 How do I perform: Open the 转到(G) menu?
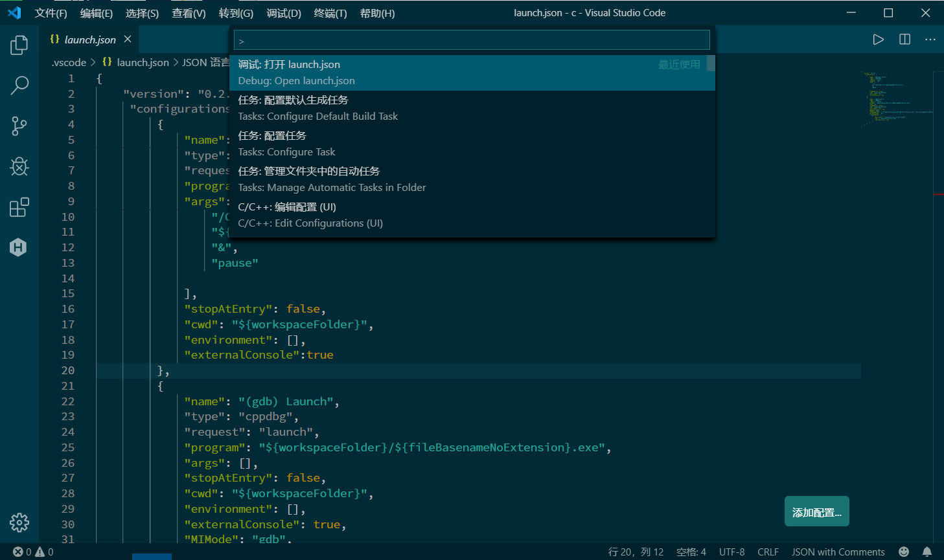coord(236,13)
